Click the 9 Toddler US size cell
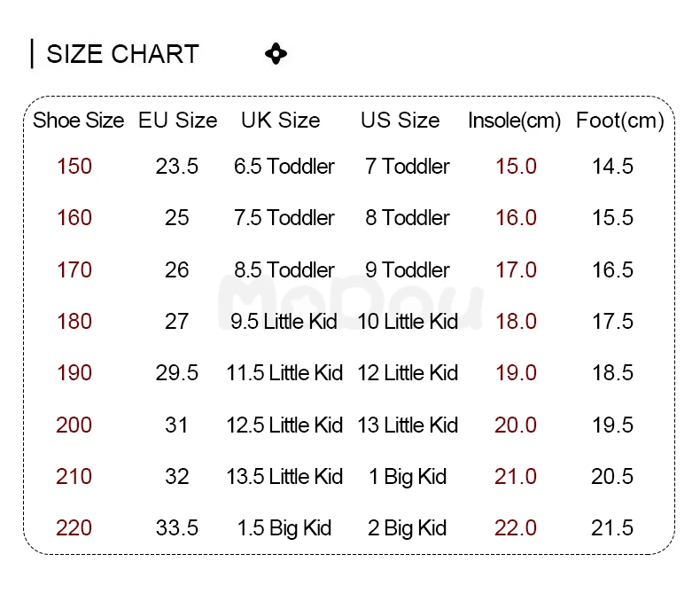700x593 pixels. click(x=408, y=269)
